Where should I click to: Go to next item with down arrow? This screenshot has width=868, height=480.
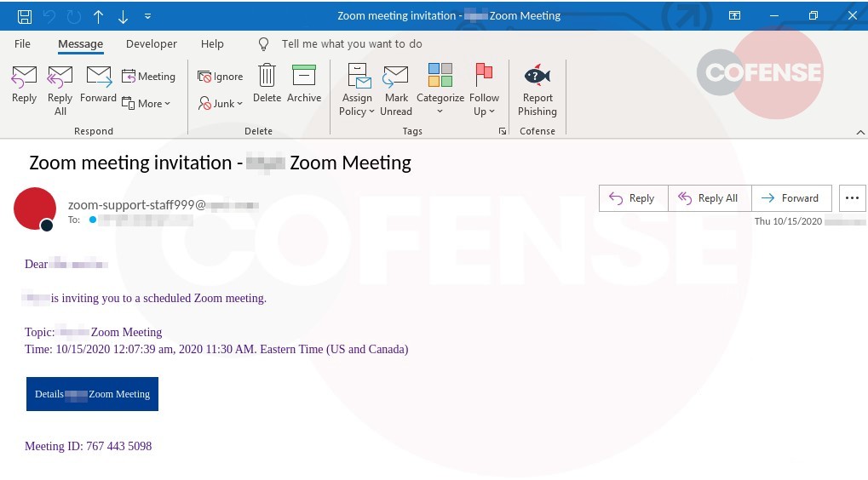click(123, 16)
